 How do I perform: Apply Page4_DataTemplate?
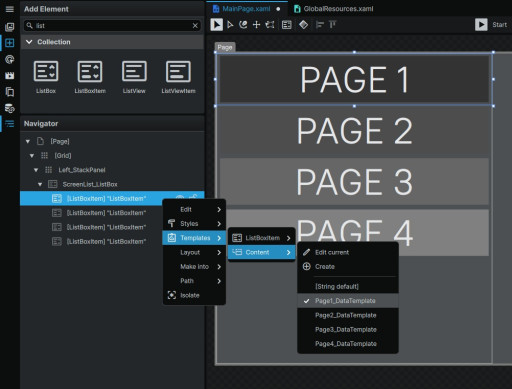(x=348, y=344)
